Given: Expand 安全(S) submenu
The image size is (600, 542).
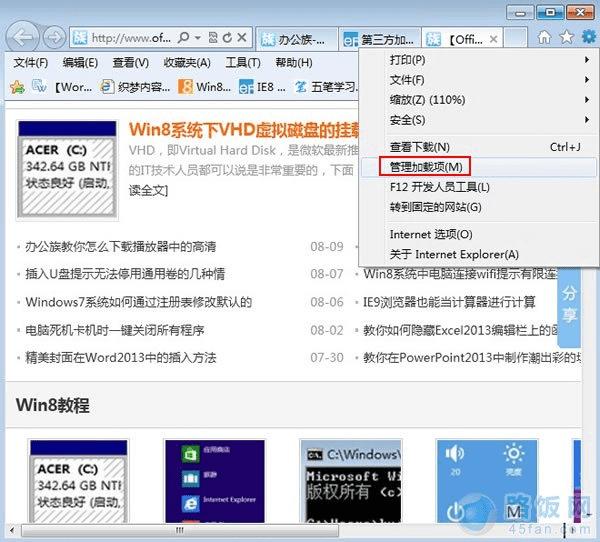Looking at the screenshot, I should [479, 120].
